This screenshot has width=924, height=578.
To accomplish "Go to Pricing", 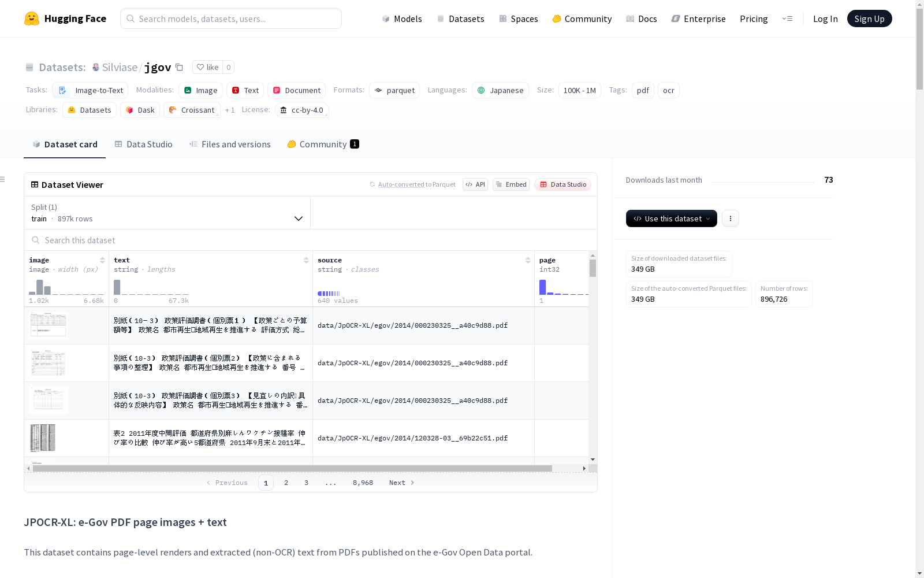I will coord(754,18).
